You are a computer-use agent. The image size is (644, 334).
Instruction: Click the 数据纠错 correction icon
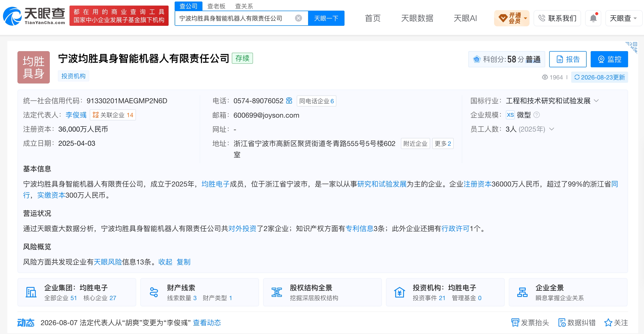(562, 323)
